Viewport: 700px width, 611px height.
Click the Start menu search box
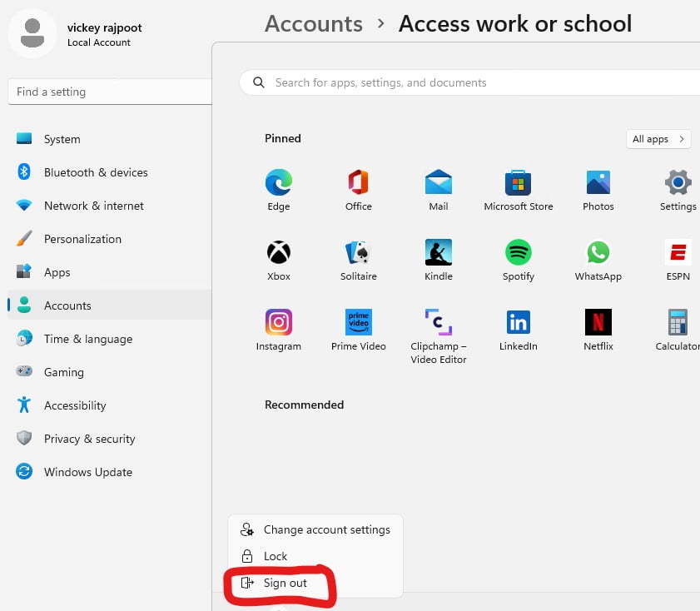[469, 82]
